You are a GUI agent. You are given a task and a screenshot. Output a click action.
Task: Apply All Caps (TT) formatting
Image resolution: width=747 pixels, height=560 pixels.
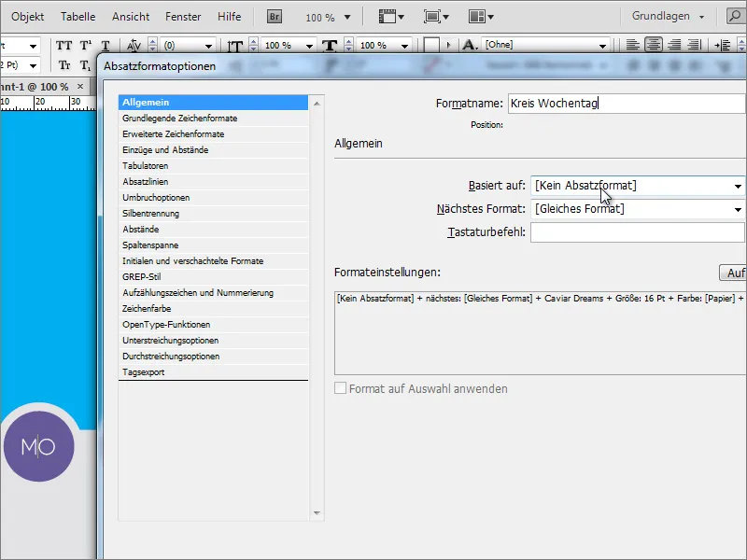pyautogui.click(x=63, y=46)
